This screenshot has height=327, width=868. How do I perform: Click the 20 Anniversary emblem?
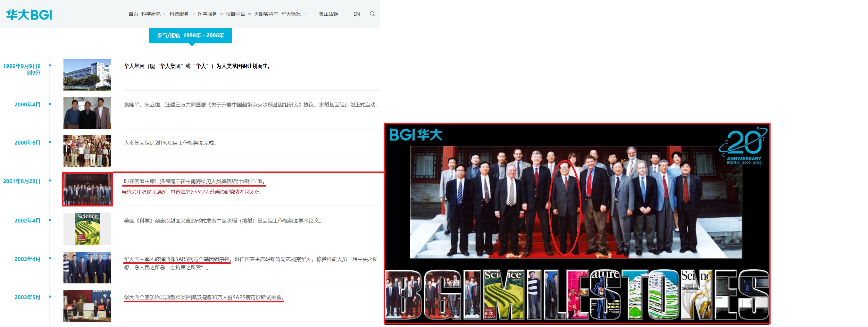pos(744,145)
